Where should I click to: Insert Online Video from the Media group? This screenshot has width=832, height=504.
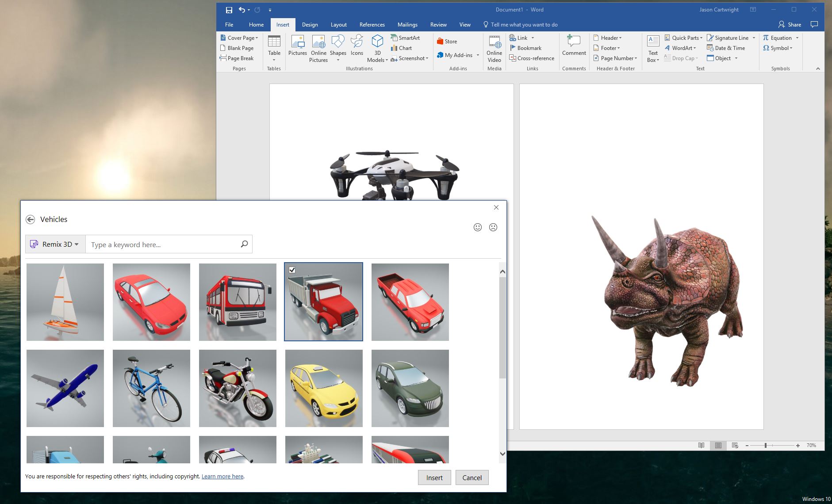point(494,49)
